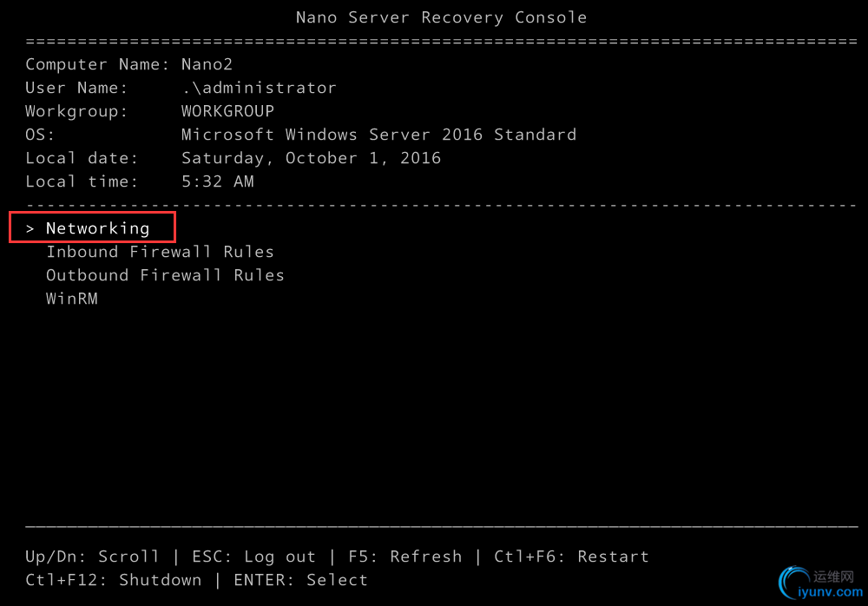
Task: Click the .\administrator user name value
Action: tap(259, 88)
